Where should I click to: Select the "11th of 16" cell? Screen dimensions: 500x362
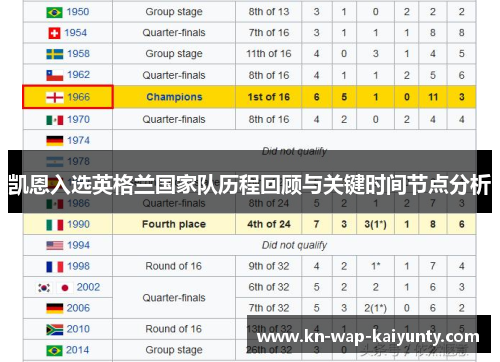[269, 54]
